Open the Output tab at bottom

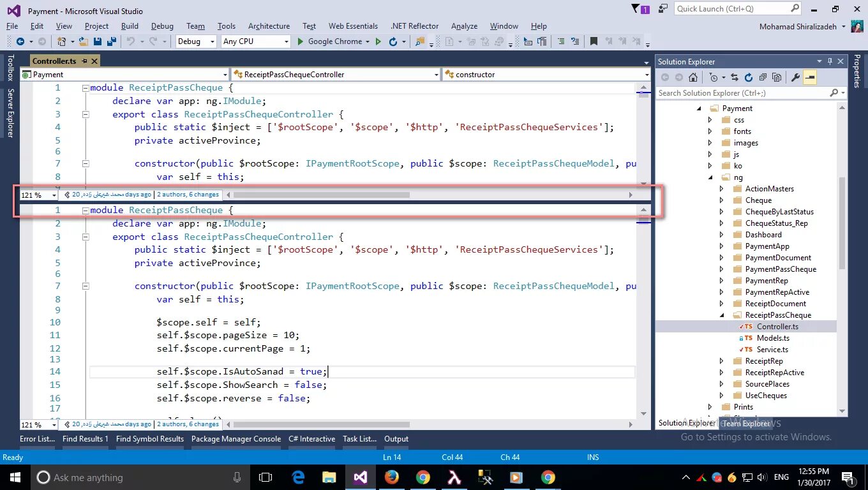[x=396, y=439]
